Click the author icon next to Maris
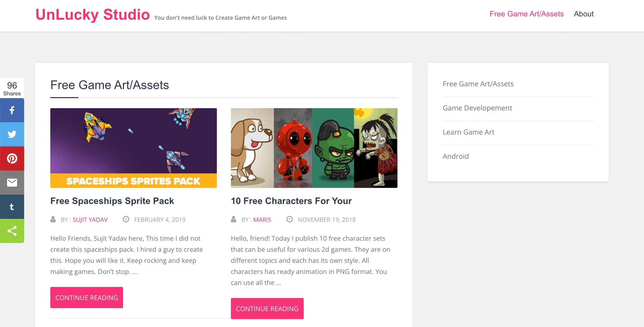 [x=233, y=219]
